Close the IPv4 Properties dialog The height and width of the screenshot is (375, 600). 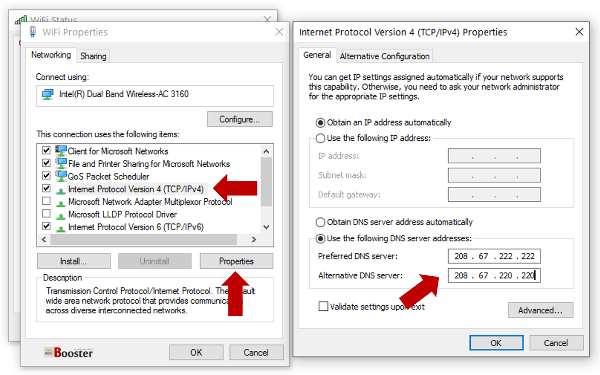pos(579,32)
